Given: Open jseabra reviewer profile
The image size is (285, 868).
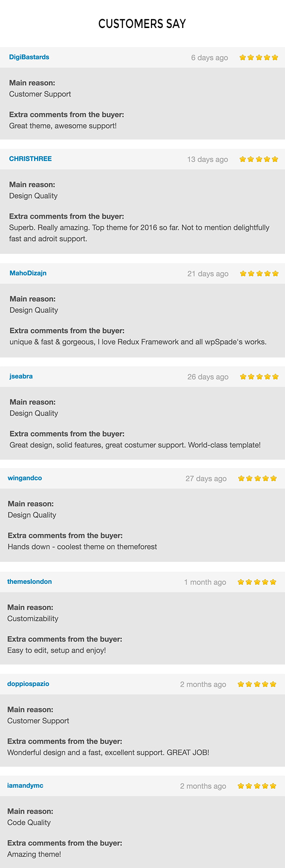Looking at the screenshot, I should [x=21, y=376].
